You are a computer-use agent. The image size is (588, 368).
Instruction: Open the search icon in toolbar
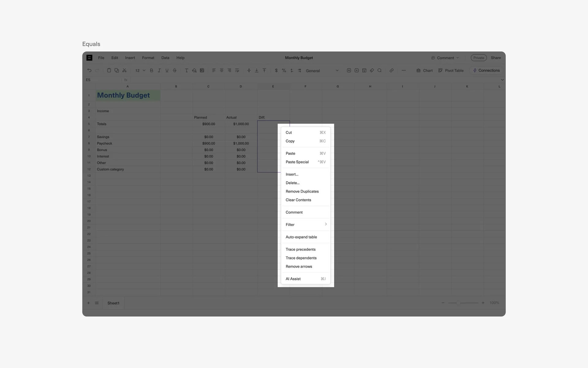[x=379, y=70]
